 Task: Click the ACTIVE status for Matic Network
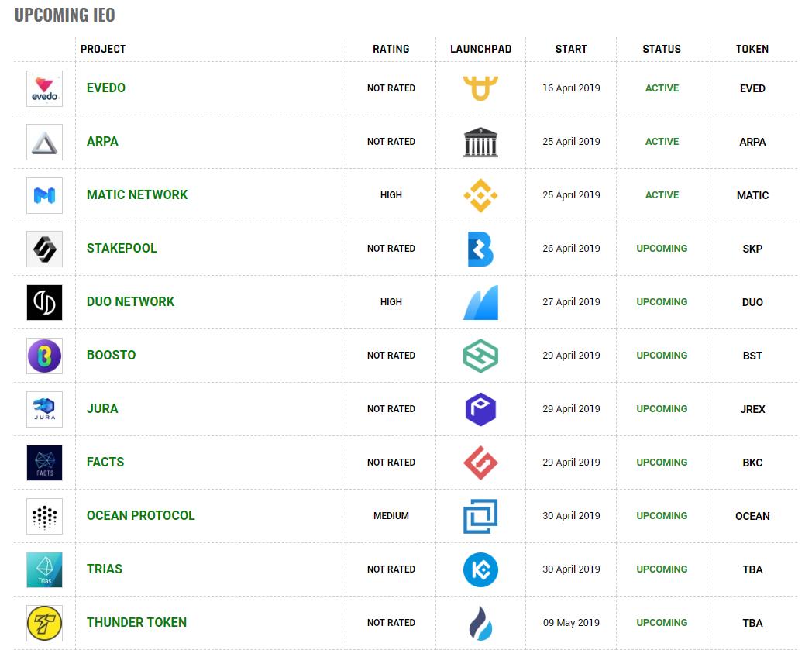point(662,194)
